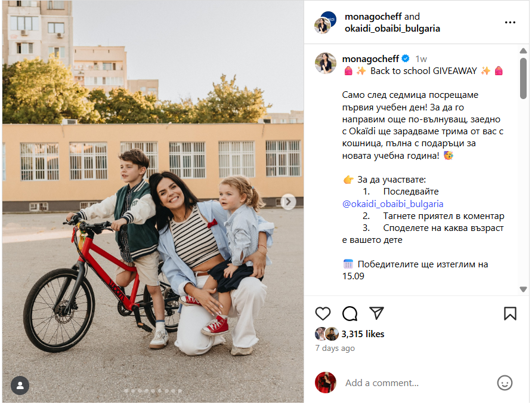The width and height of the screenshot is (532, 404).
Task: Show tagged people via the person icon
Action: [x=20, y=386]
